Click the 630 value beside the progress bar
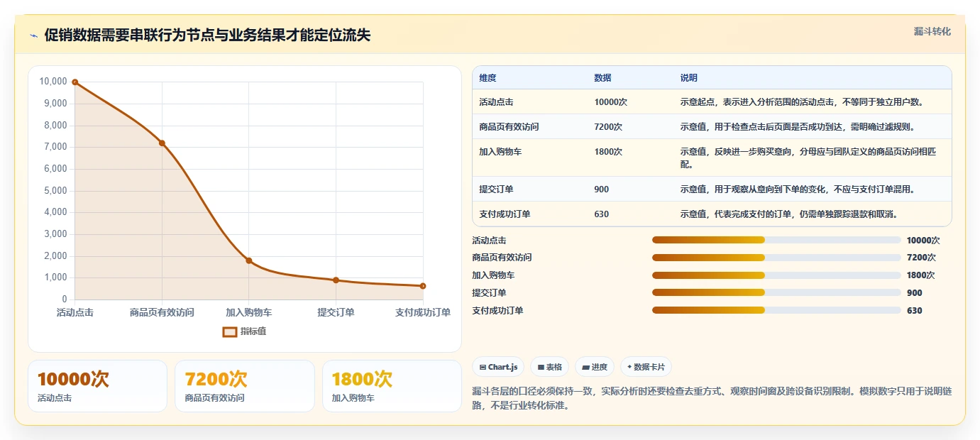Image resolution: width=980 pixels, height=440 pixels. pos(915,311)
